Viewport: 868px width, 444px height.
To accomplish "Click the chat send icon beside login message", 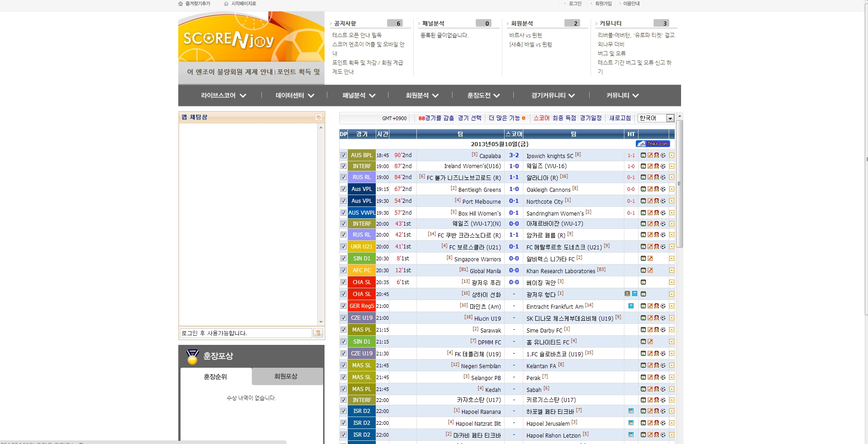I will (x=318, y=333).
